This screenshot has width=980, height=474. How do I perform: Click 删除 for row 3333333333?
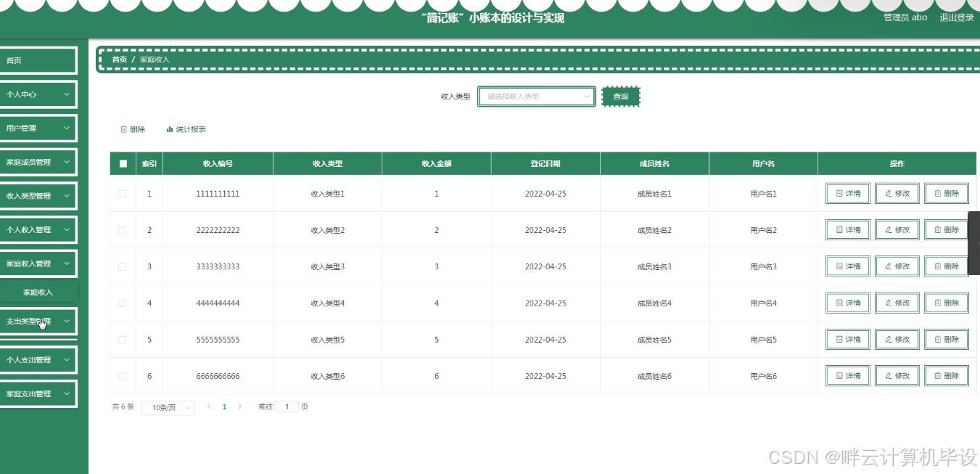947,266
